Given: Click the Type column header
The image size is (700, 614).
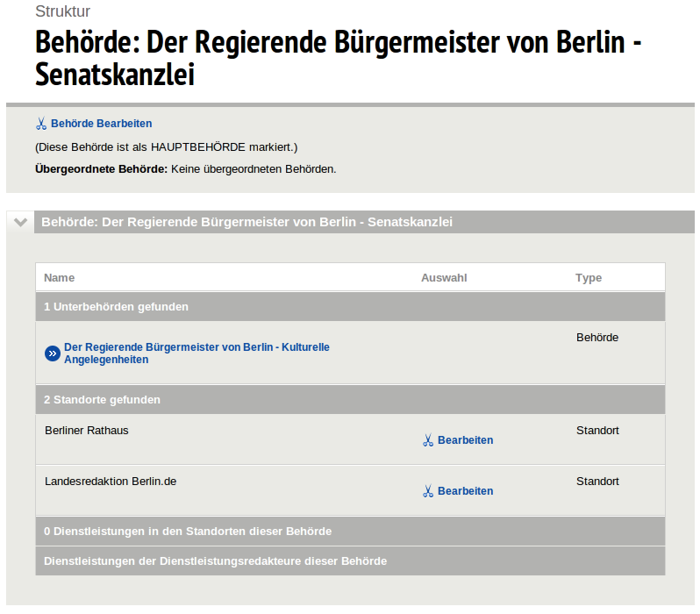Looking at the screenshot, I should click(x=589, y=278).
